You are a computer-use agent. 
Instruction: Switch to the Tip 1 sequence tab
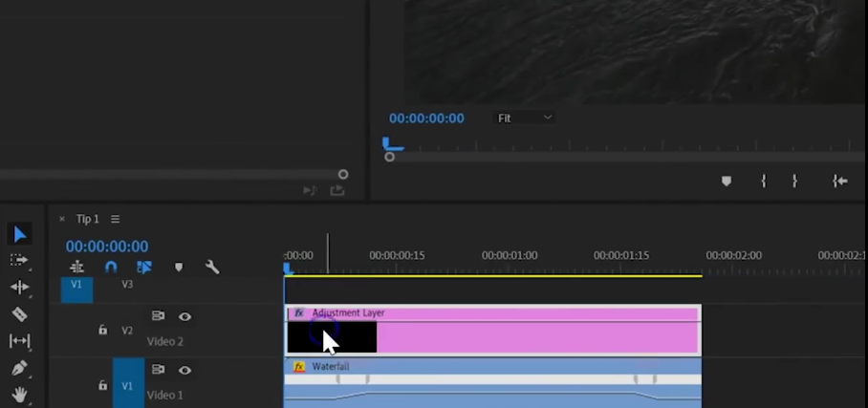pyautogui.click(x=88, y=219)
